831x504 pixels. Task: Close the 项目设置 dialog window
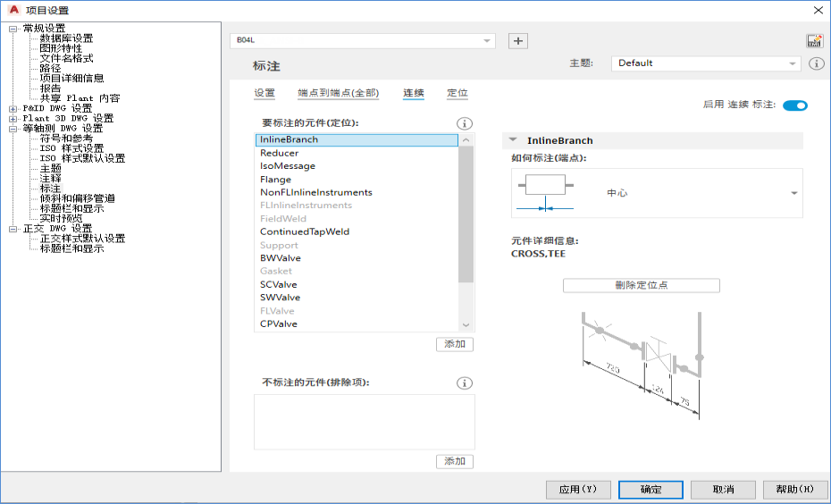818,10
